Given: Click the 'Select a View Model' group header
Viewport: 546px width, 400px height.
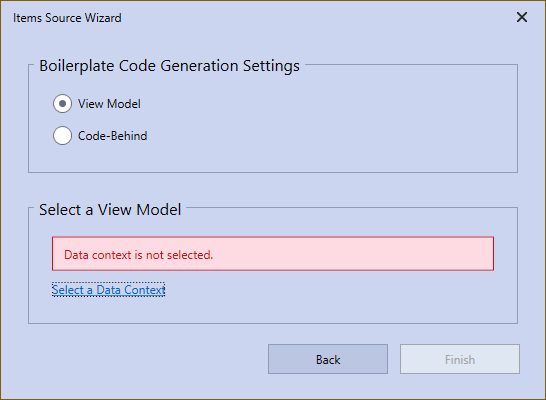Looking at the screenshot, I should 110,210.
